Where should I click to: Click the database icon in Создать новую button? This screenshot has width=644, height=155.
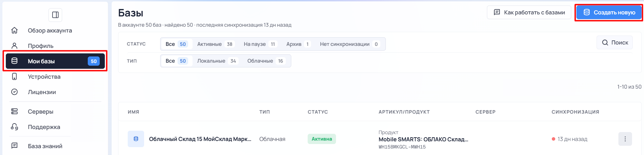pos(587,12)
